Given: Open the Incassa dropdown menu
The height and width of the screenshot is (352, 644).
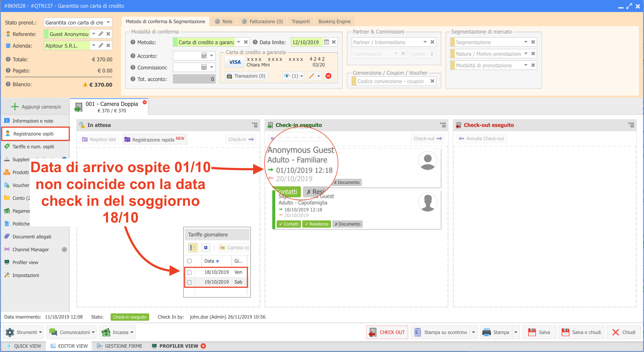Looking at the screenshot, I should pyautogui.click(x=117, y=332).
